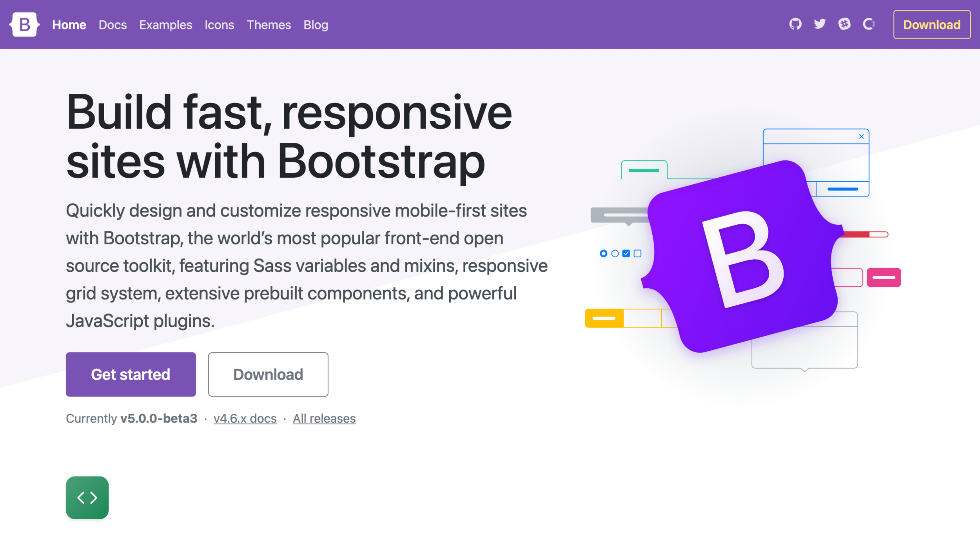Image resolution: width=980 pixels, height=533 pixels.
Task: Open the Icons nav link
Action: 219,25
